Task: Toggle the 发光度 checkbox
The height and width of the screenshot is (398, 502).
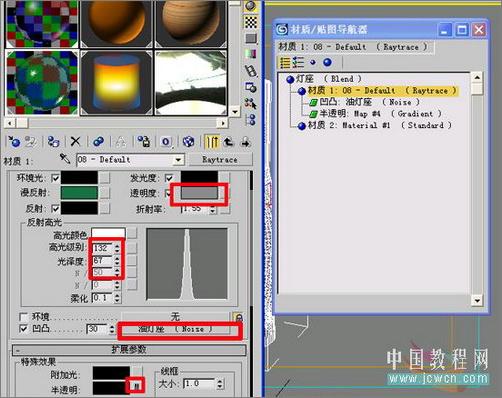Action: pyautogui.click(x=169, y=178)
